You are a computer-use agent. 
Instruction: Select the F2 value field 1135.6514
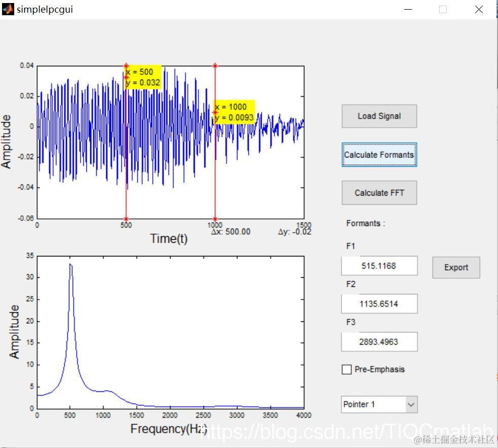tap(379, 304)
